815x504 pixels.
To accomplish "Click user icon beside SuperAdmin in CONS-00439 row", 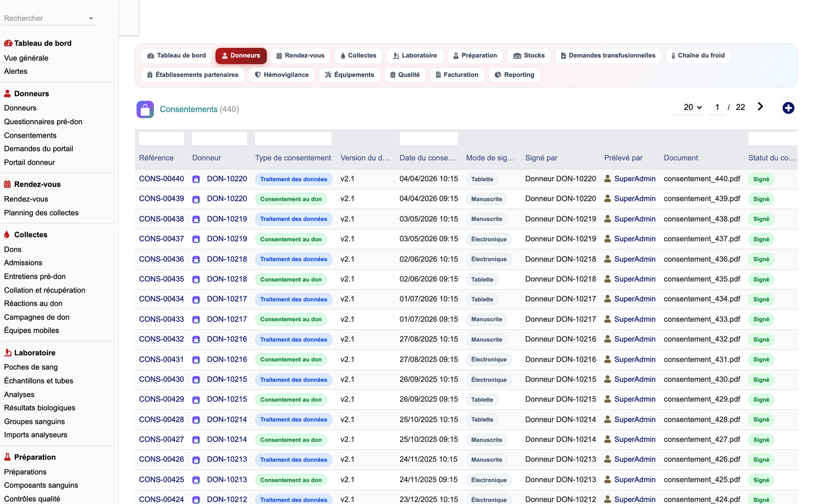I will pos(607,198).
